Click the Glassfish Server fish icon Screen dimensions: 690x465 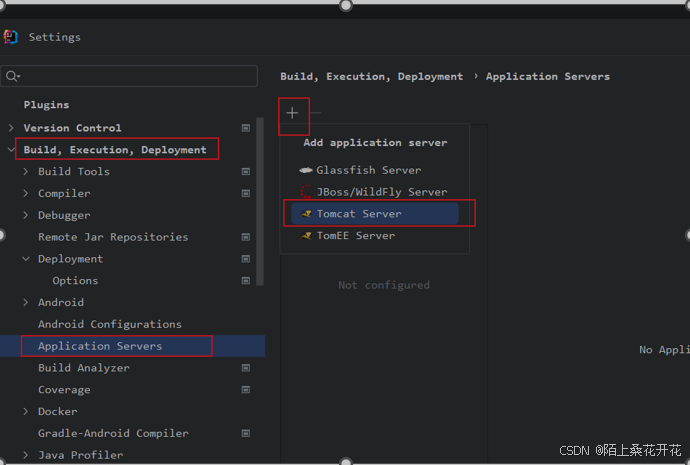click(306, 170)
